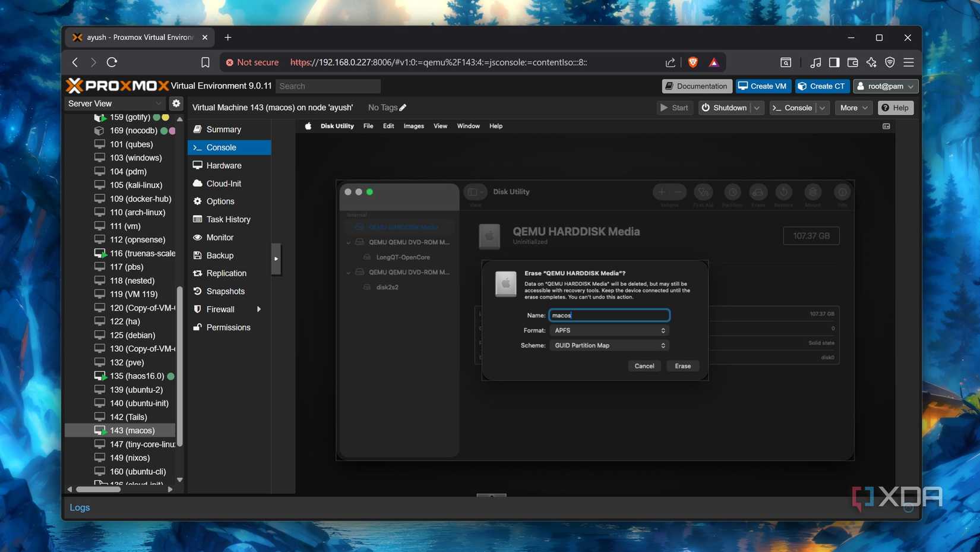Click the Erase button in the dialog

[x=682, y=366]
